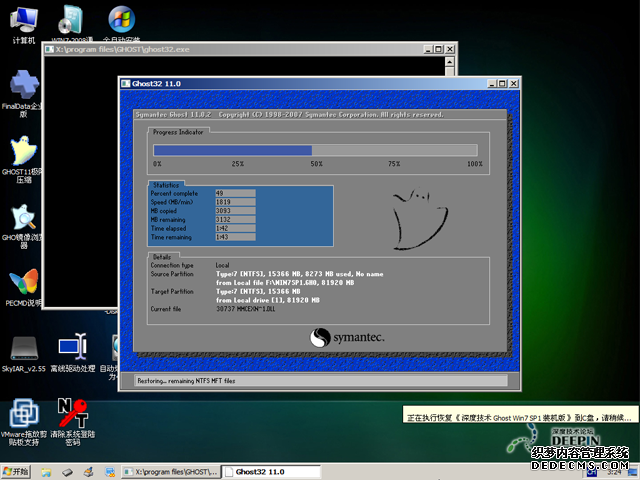Screen dimensions: 640x480
Task: Maximize the ghost32.exe console window
Action: 439,49
